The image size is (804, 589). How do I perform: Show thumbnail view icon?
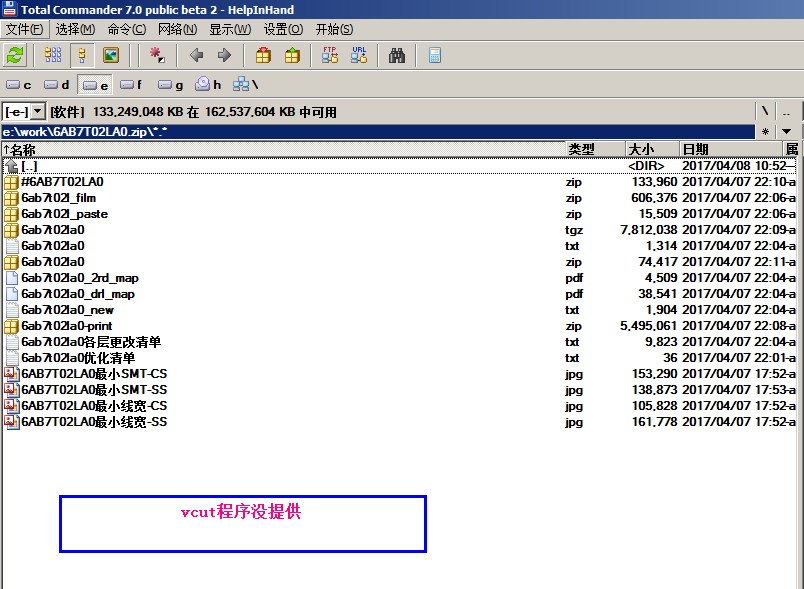tap(111, 55)
